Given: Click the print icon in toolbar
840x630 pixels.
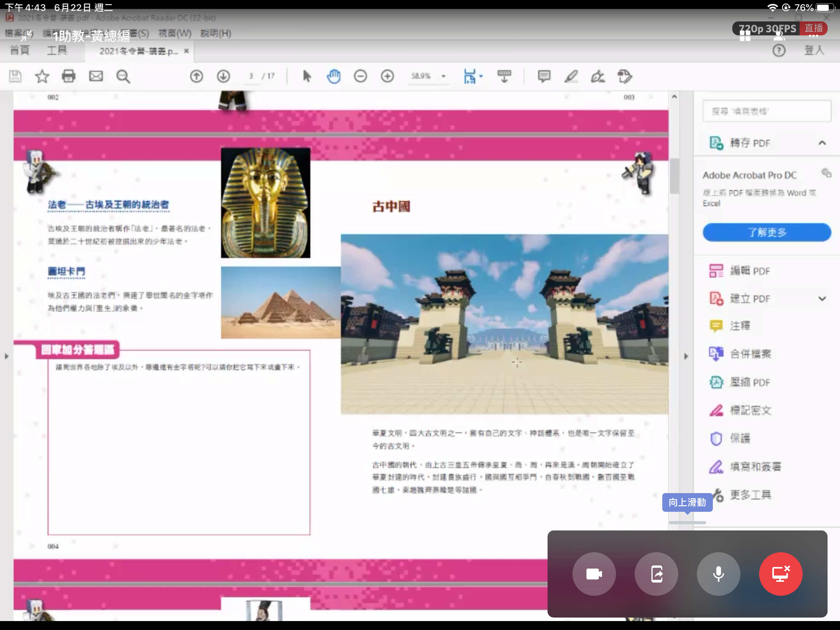Looking at the screenshot, I should (68, 76).
